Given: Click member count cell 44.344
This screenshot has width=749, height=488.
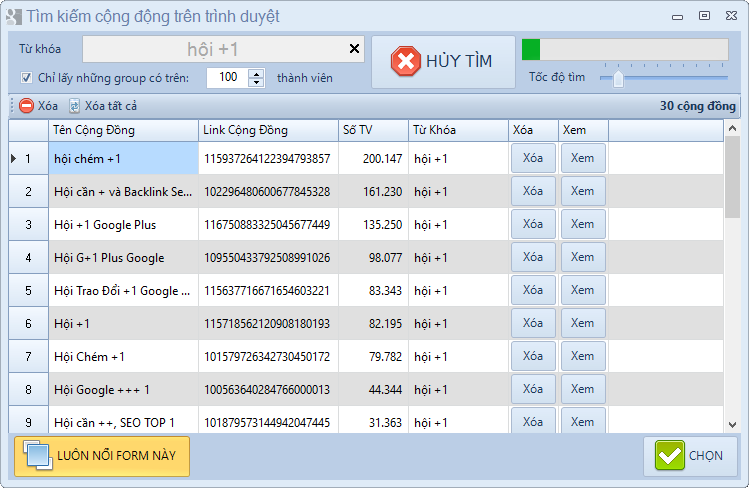Looking at the screenshot, I should point(373,389).
